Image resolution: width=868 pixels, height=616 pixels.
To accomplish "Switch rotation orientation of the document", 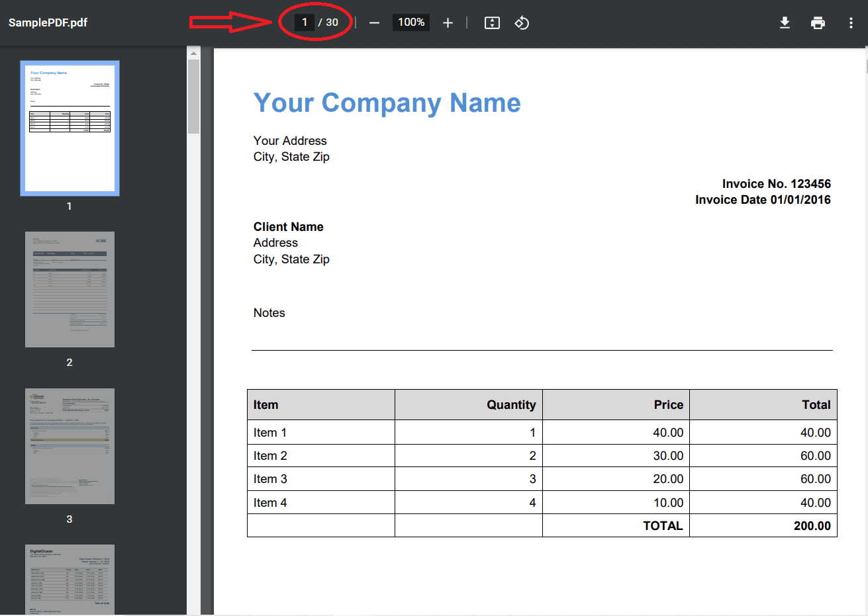I will click(522, 22).
